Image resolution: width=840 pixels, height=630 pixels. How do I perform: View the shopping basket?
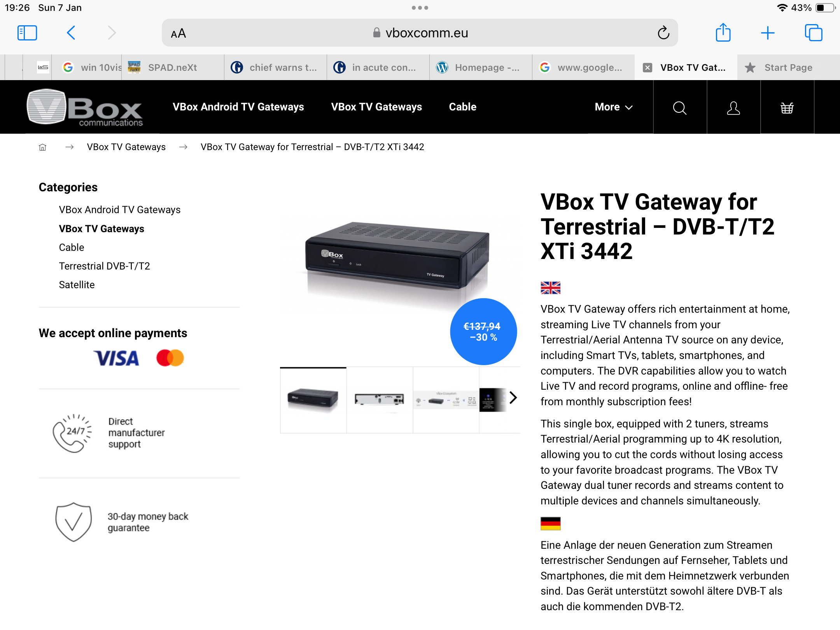coord(787,108)
